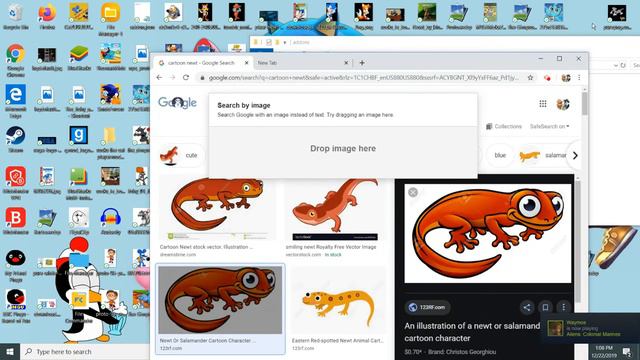Click the taskbar search box
The width and height of the screenshot is (640, 360).
[x=85, y=351]
